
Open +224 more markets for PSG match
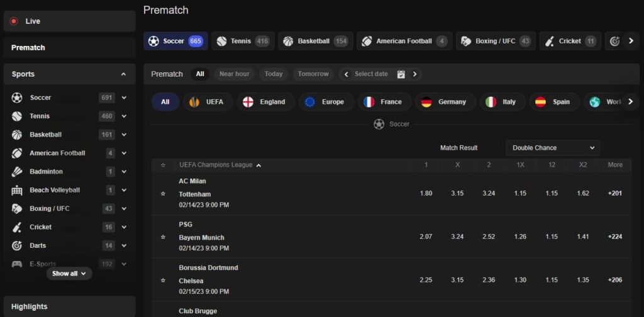[614, 237]
